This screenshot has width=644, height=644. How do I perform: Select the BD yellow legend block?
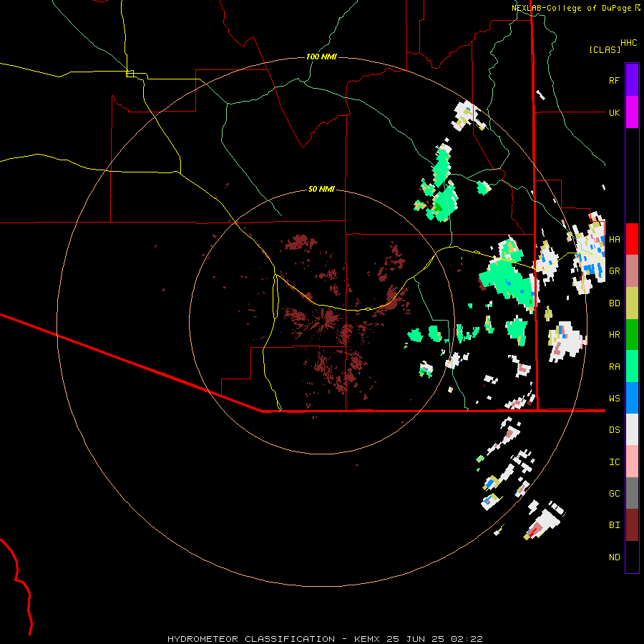632,303
